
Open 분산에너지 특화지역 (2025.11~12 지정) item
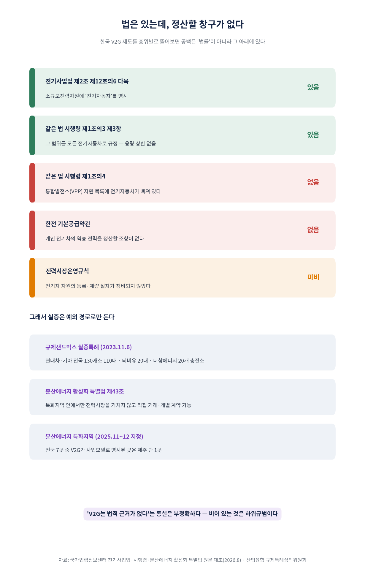point(182,442)
